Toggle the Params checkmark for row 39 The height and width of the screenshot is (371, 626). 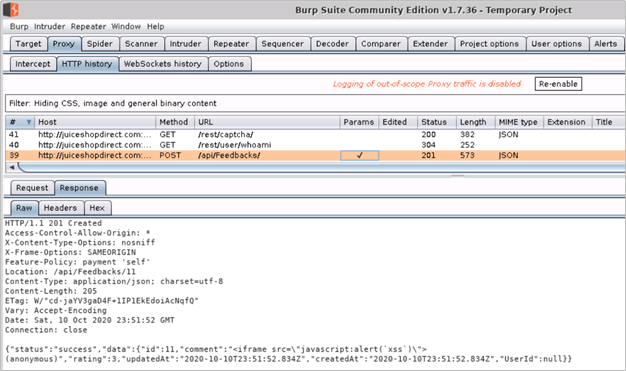[x=359, y=155]
